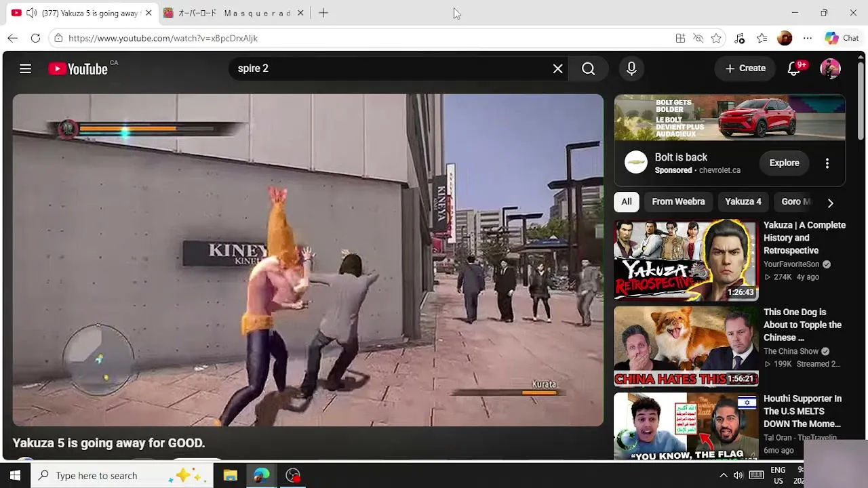The height and width of the screenshot is (488, 868).
Task: Show more filter chips with the arrow
Action: coord(830,203)
